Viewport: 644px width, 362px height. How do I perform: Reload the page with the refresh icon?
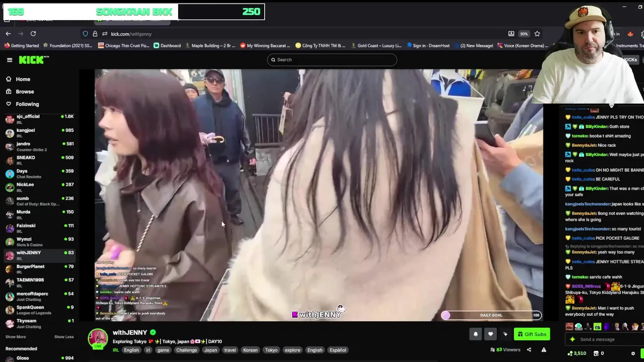33,34
